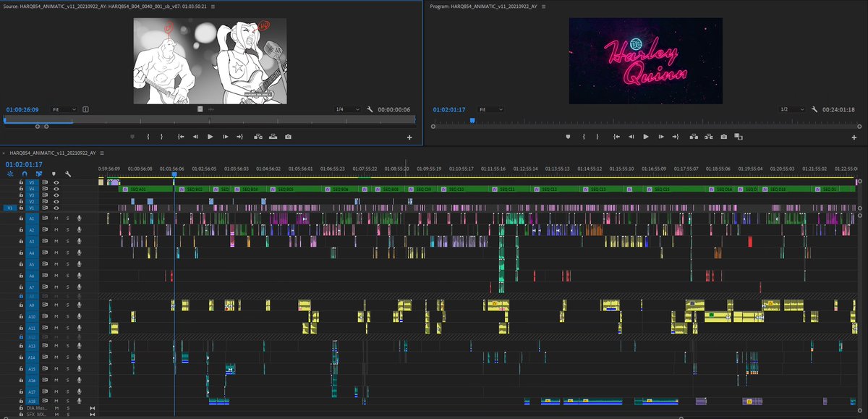Mark Out point in Source monitor
The width and height of the screenshot is (868, 419).
pyautogui.click(x=162, y=136)
